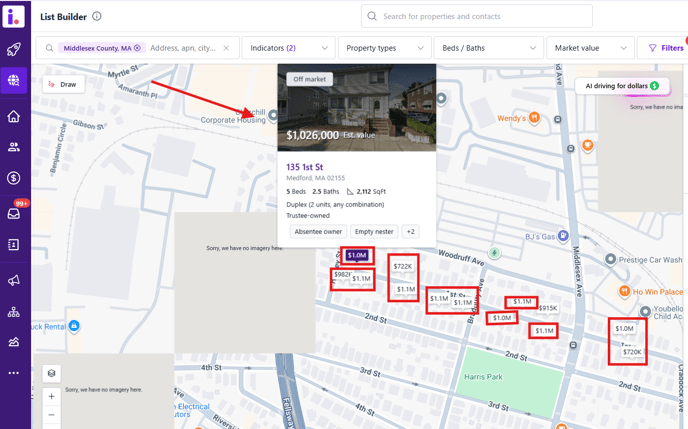
Task: Open the Filters panel
Action: click(665, 48)
